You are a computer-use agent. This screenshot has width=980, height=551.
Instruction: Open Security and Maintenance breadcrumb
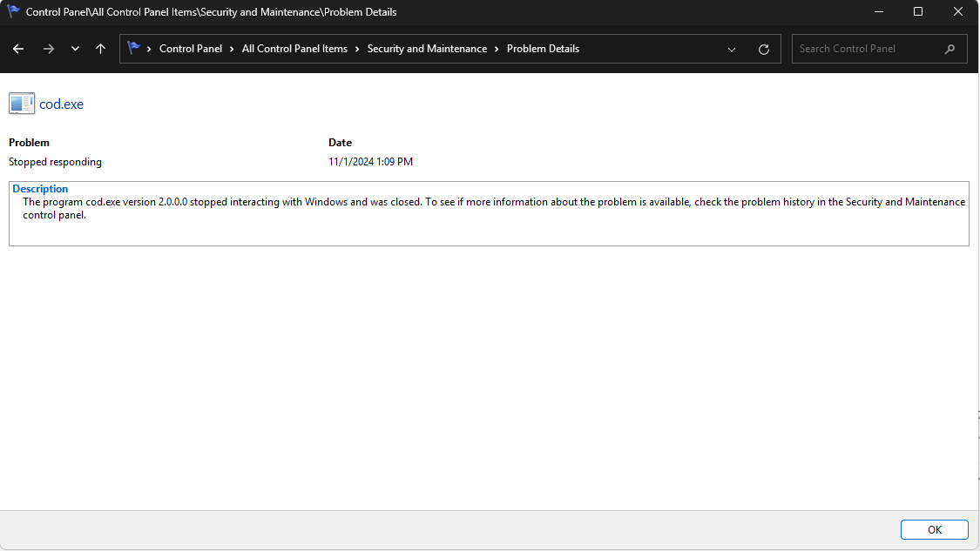coord(427,49)
